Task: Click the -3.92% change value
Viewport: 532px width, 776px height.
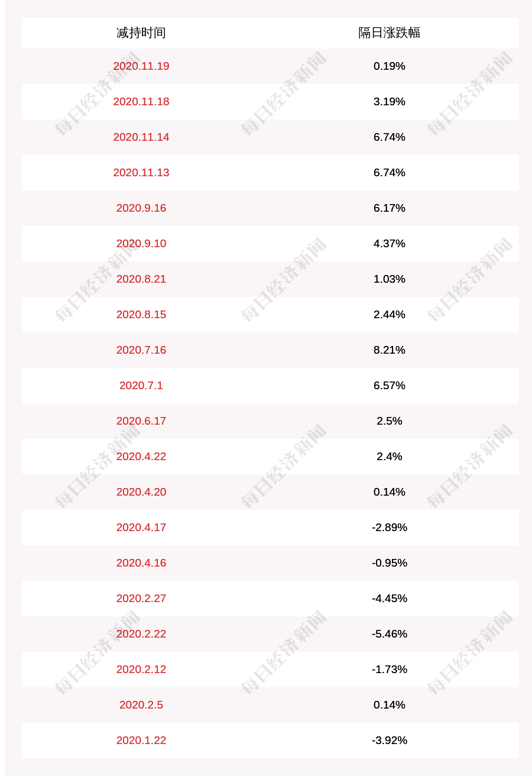Action: point(389,740)
